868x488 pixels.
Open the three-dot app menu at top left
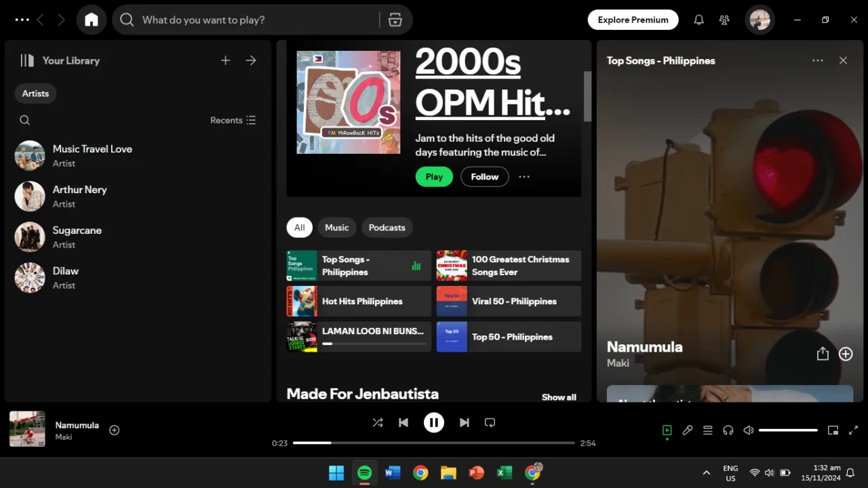[22, 20]
